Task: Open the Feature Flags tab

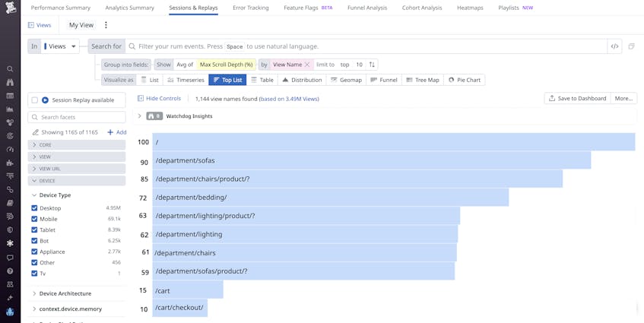Action: click(308, 8)
